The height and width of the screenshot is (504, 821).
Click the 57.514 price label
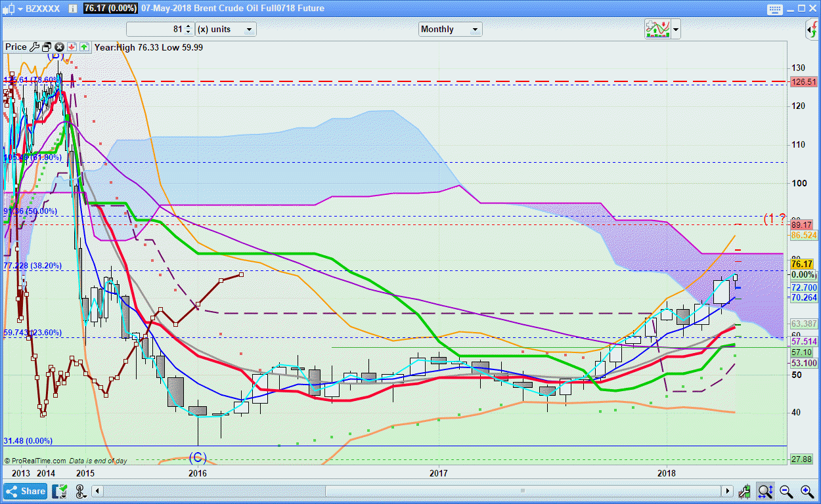click(804, 342)
